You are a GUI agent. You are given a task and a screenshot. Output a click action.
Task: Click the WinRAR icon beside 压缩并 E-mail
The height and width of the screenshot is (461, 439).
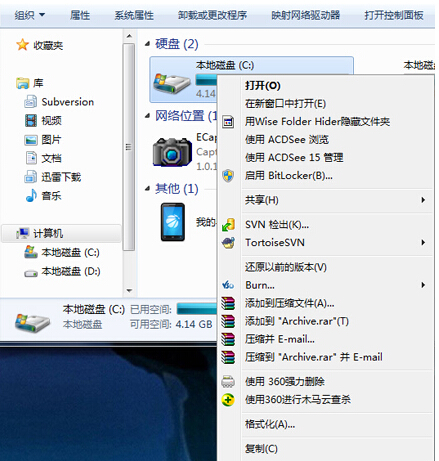228,339
